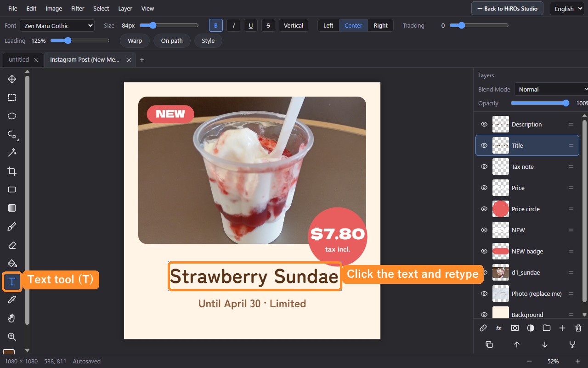Select the Lasso tool

[x=12, y=134]
